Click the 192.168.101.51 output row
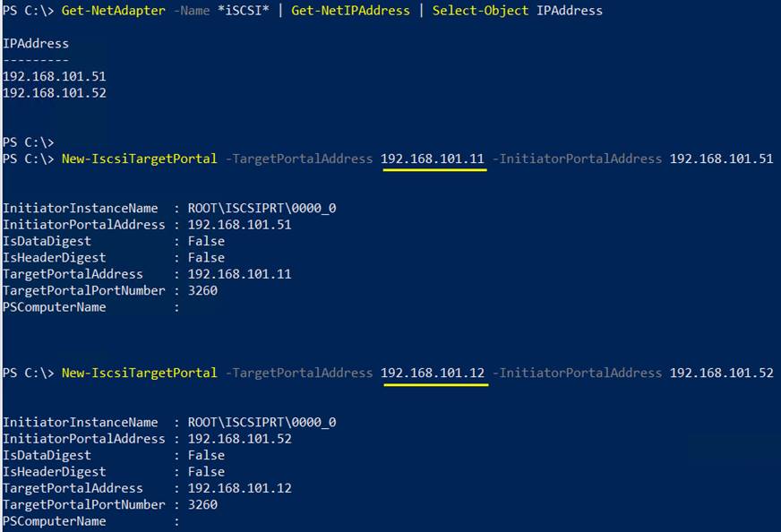This screenshot has height=532, width=781. 55,76
